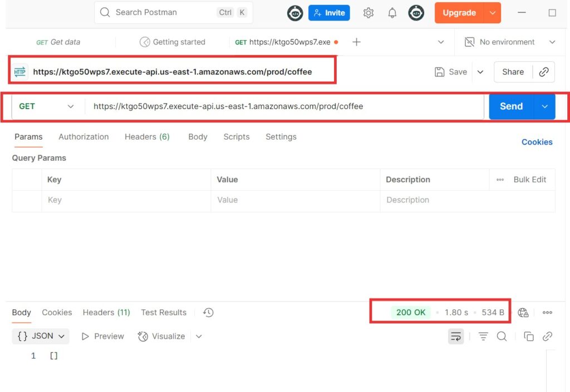Click Bulk Edit for query params
Viewport: 570px width, 392px height.
click(530, 180)
